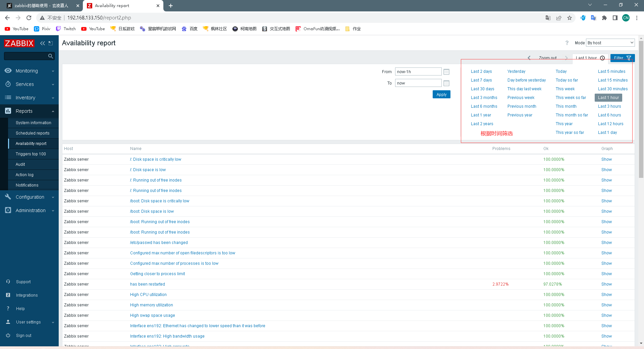This screenshot has width=644, height=349.
Task: Select This month so far range
Action: pyautogui.click(x=572, y=115)
